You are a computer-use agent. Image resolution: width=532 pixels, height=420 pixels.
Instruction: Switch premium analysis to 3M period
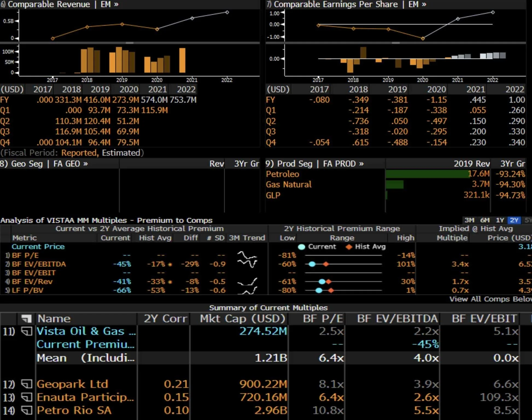469,220
